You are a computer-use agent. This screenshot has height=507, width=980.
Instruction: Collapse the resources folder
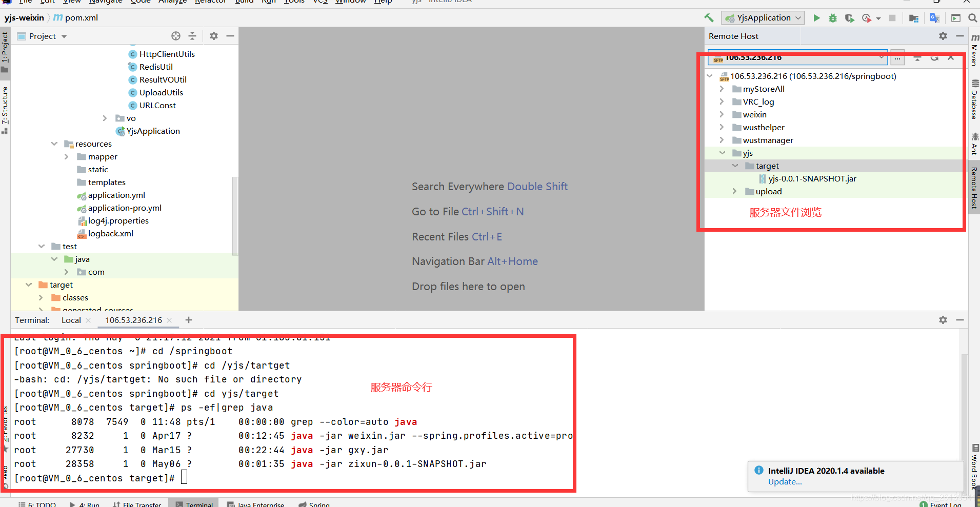(x=54, y=144)
